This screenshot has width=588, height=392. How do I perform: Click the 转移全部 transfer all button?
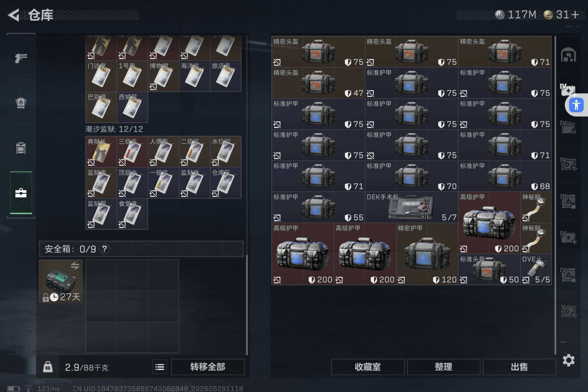tap(208, 367)
